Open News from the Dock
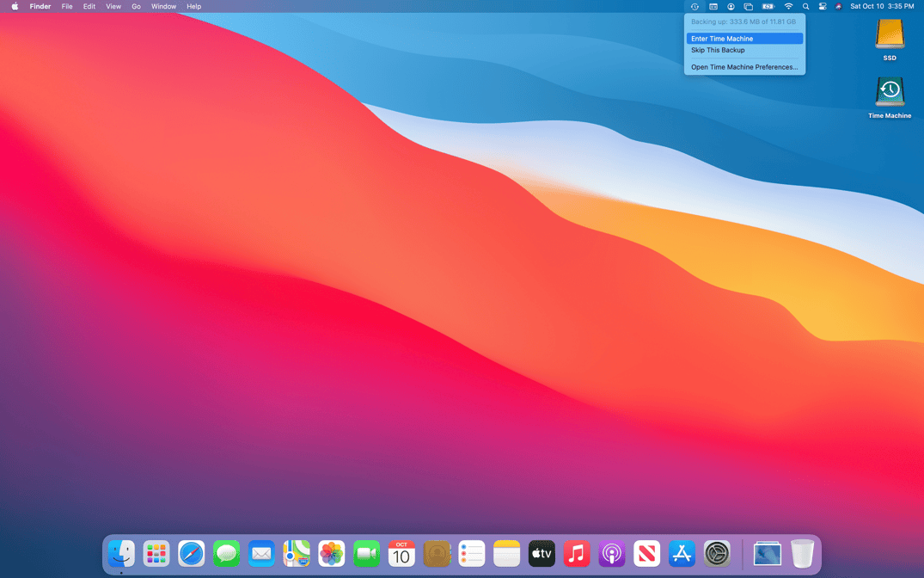 [647, 554]
